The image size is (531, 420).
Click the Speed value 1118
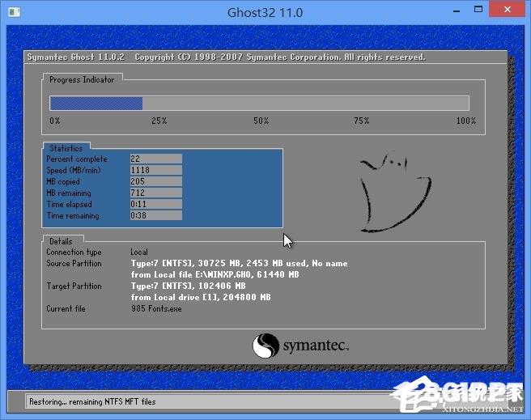(x=155, y=170)
